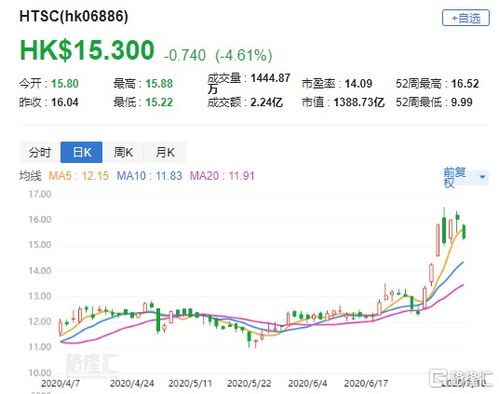The width and height of the screenshot is (499, 394).
Task: Click the MA5 : 12.15 legend
Action: [x=79, y=176]
